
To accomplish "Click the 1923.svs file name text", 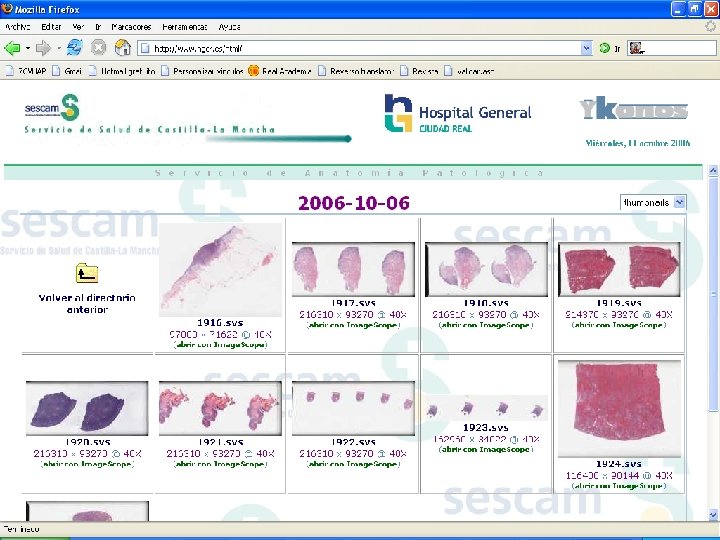I will (486, 428).
